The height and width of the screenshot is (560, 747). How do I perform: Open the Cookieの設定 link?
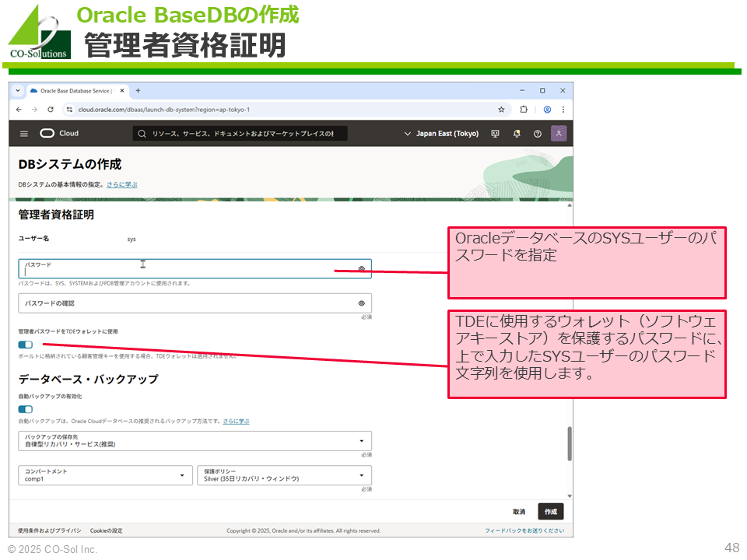click(x=107, y=531)
